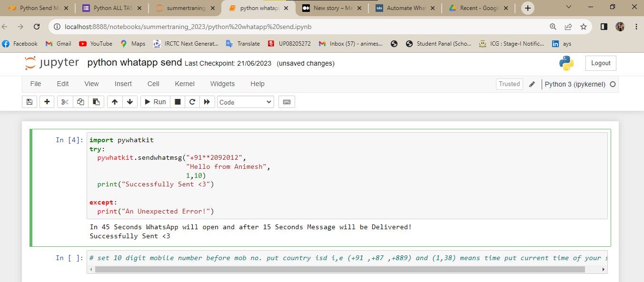The height and width of the screenshot is (282, 644).
Task: Run the pywhatkit code cell
Action: (155, 101)
